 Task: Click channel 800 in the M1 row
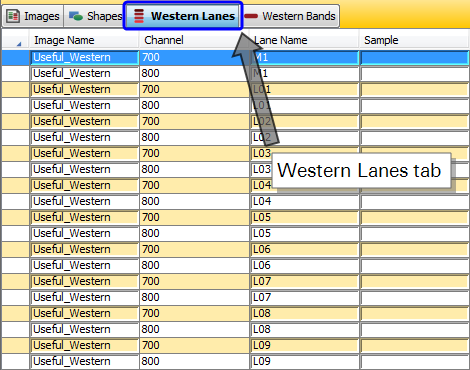tap(194, 73)
